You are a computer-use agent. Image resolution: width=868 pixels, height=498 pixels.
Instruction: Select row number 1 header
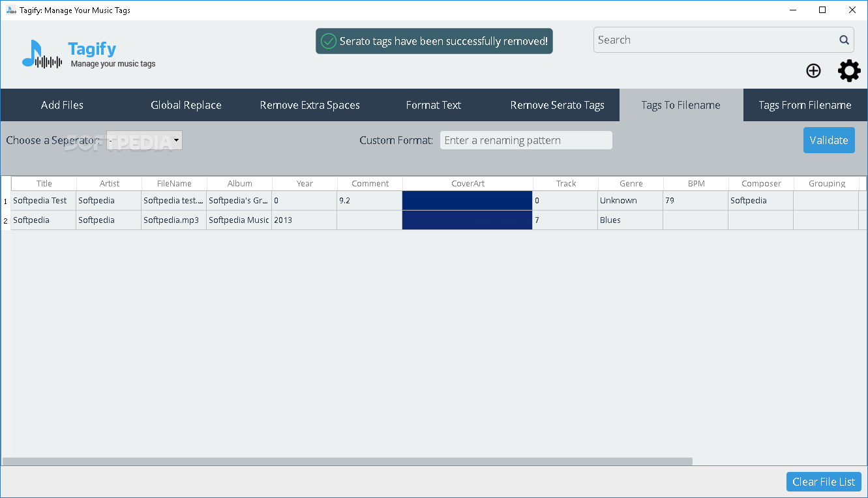(x=6, y=201)
